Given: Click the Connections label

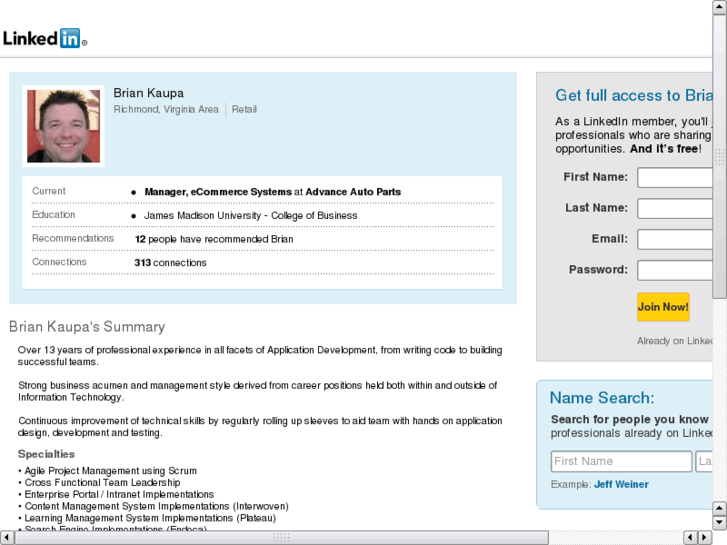Looking at the screenshot, I should tap(59, 262).
